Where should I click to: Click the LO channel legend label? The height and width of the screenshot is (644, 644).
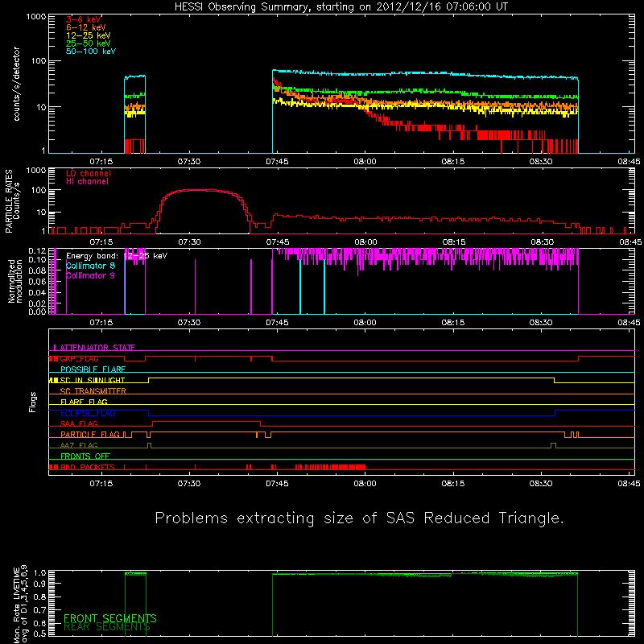pyautogui.click(x=89, y=173)
